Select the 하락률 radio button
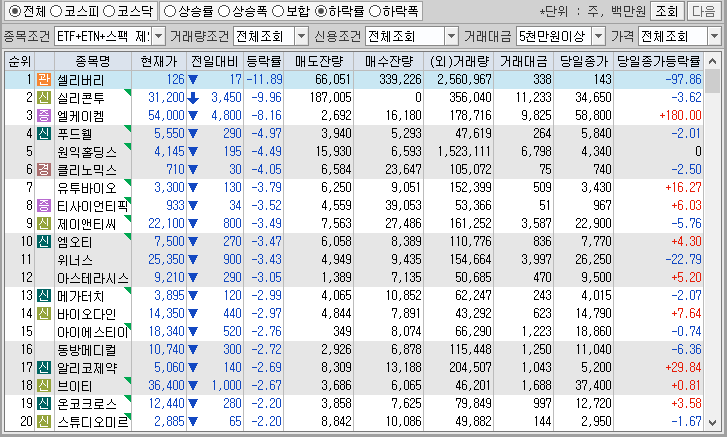The width and height of the screenshot is (727, 437). point(321,12)
